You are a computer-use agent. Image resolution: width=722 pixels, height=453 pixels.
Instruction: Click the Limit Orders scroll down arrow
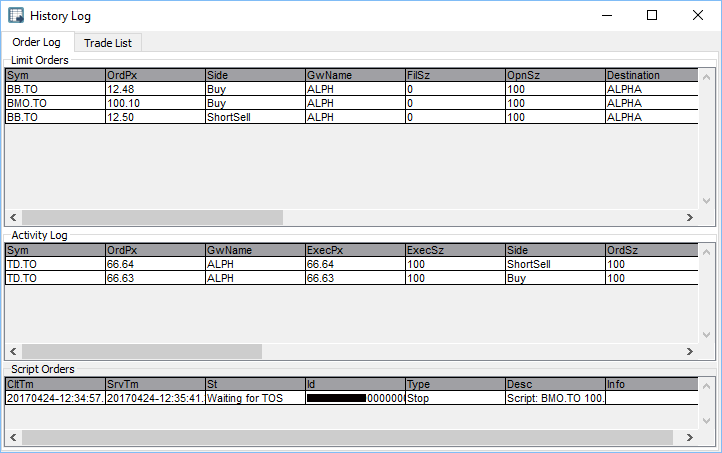[707, 201]
